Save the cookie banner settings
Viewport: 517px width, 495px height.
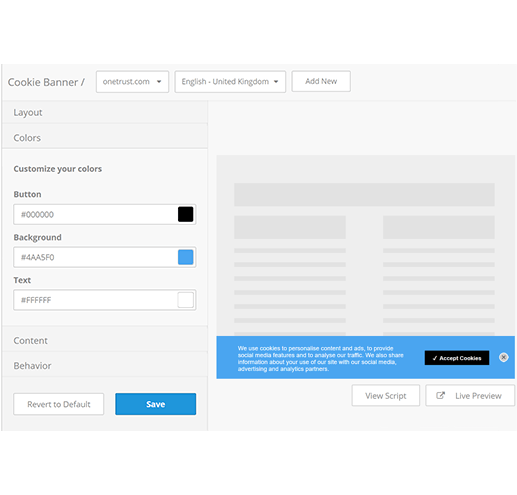coord(156,404)
